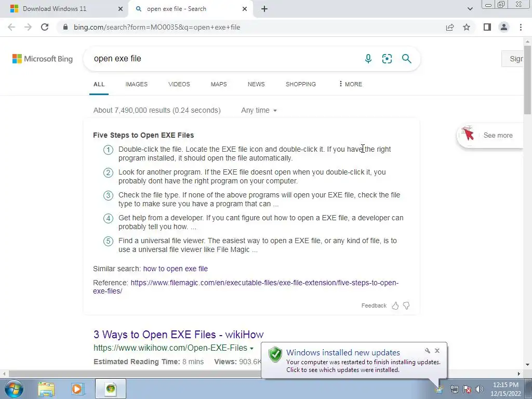
Task: Click the Microsoft Bing logo
Action: tap(43, 59)
